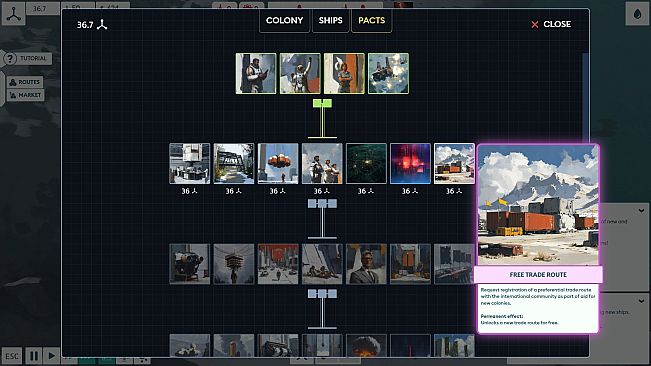Select the second-row pact with dark green network map
Viewport: 651px width, 366px height.
click(366, 163)
